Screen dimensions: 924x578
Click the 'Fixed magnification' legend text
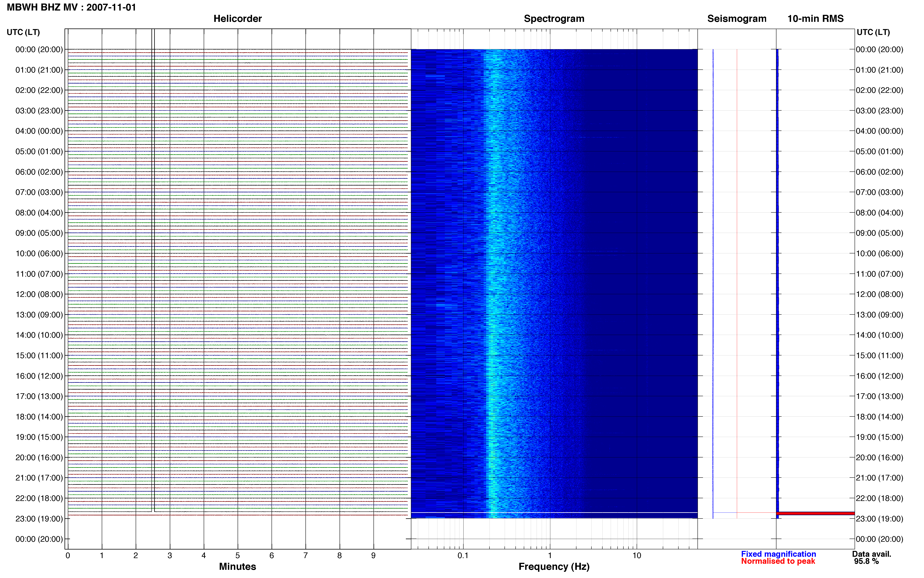tap(778, 554)
